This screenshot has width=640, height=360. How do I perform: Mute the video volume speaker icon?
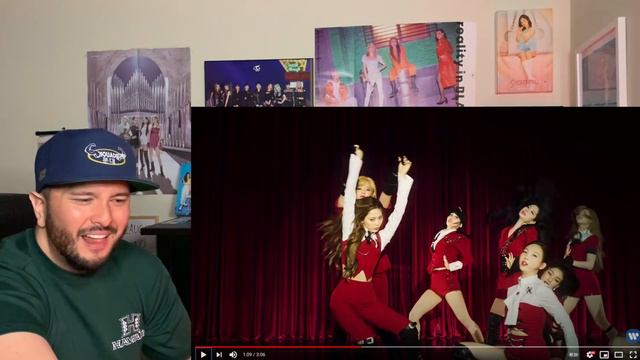click(233, 354)
